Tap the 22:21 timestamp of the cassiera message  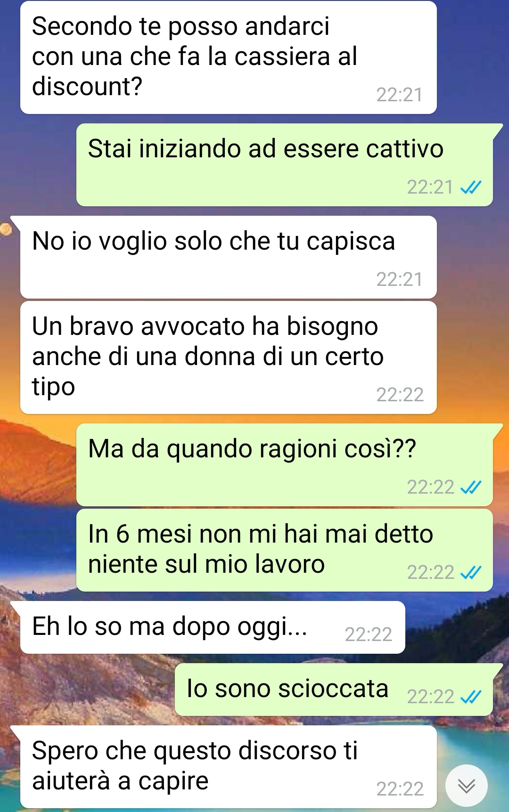click(399, 95)
